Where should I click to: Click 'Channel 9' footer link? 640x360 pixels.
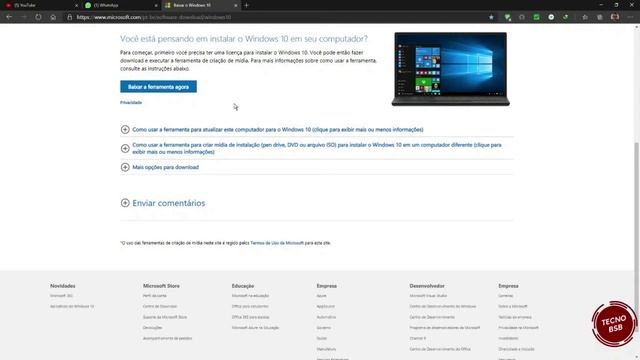[418, 338]
